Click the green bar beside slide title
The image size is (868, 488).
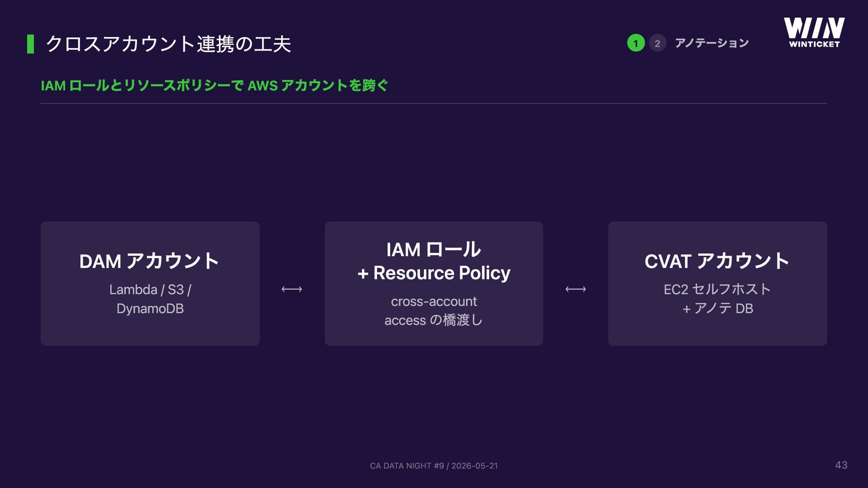(30, 44)
